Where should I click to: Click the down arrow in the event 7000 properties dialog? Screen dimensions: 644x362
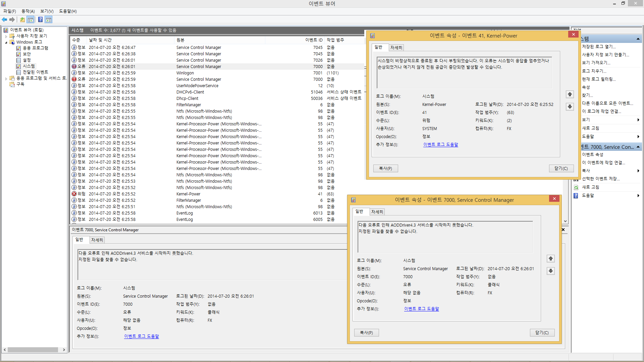[x=551, y=271]
